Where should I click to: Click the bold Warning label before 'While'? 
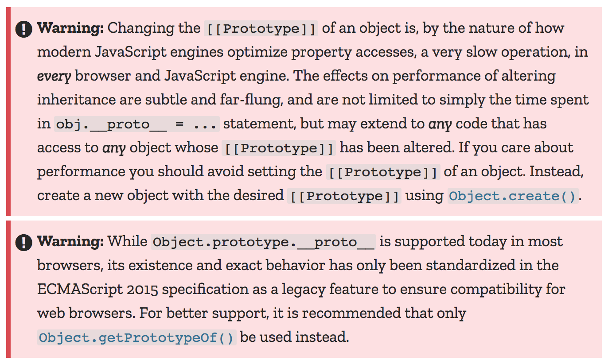point(70,242)
